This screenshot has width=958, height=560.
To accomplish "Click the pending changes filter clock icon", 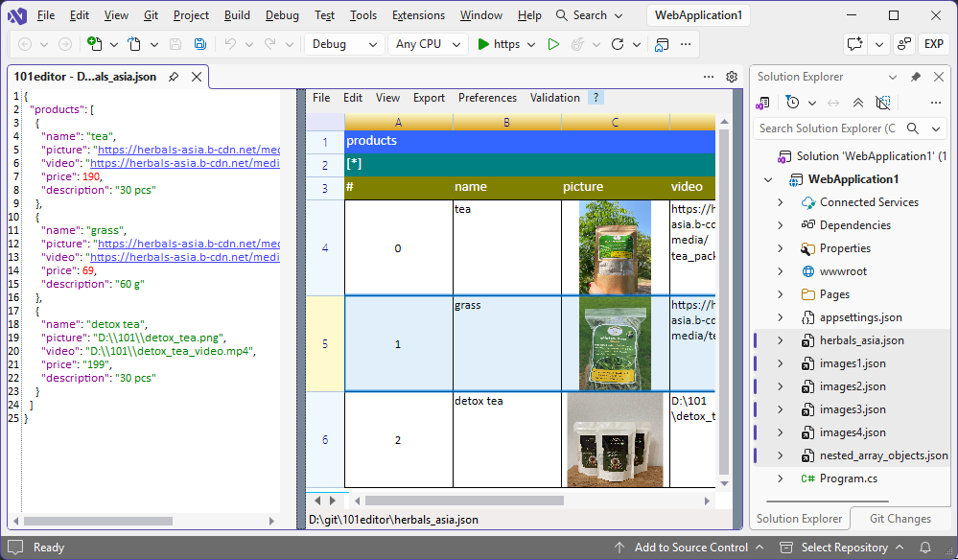I will coord(792,103).
